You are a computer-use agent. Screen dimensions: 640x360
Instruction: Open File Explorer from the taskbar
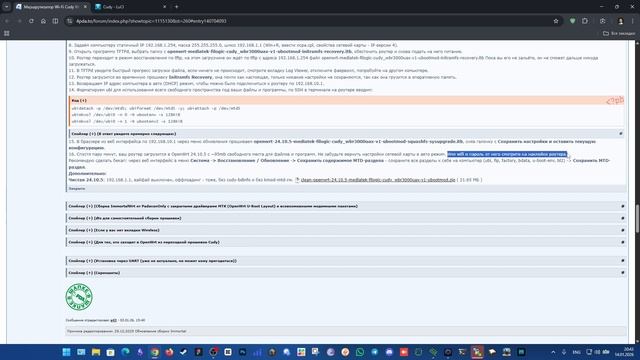(x=96, y=352)
